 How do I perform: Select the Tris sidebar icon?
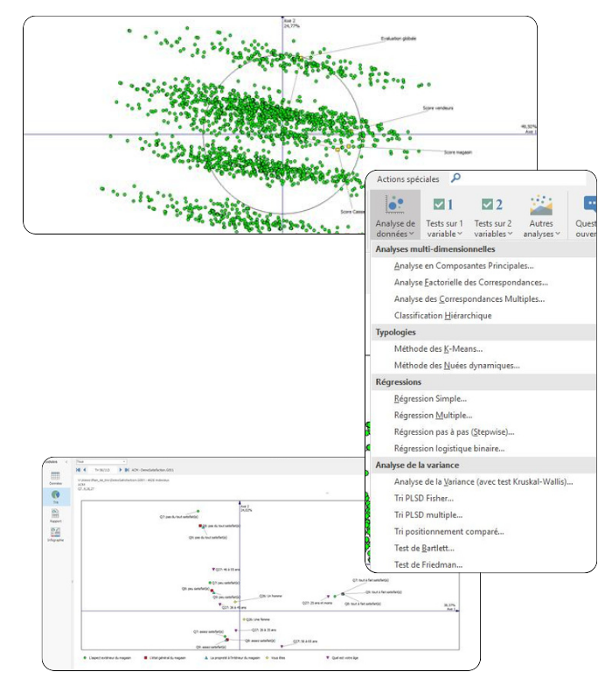55,496
